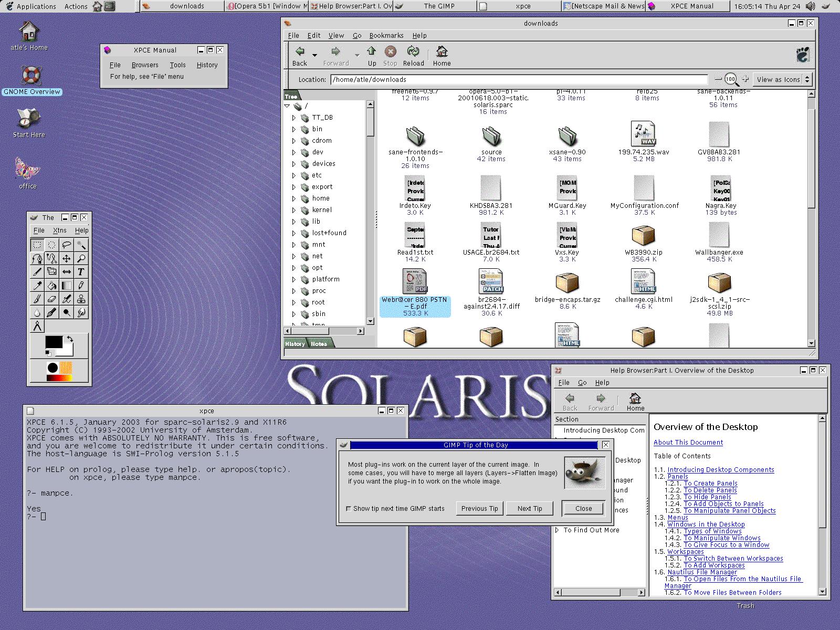Select the Clone stamp tool
The height and width of the screenshot is (630, 840).
coord(81,299)
